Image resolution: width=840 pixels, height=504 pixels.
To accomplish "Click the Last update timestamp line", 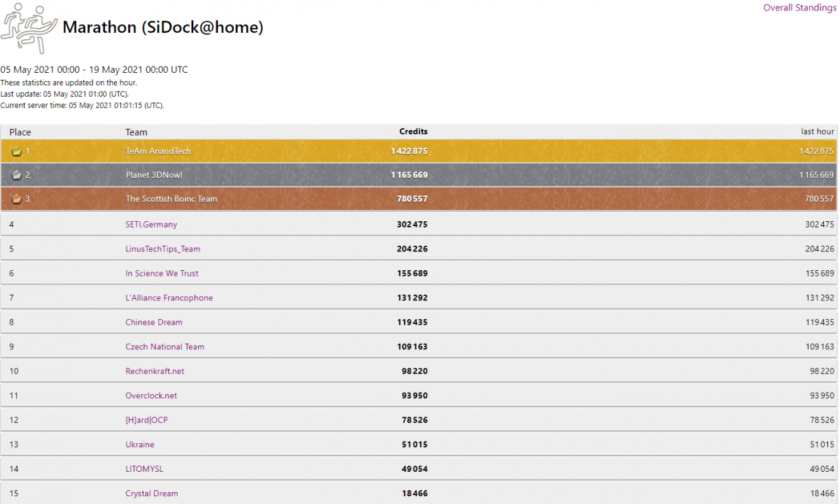I will tap(64, 94).
